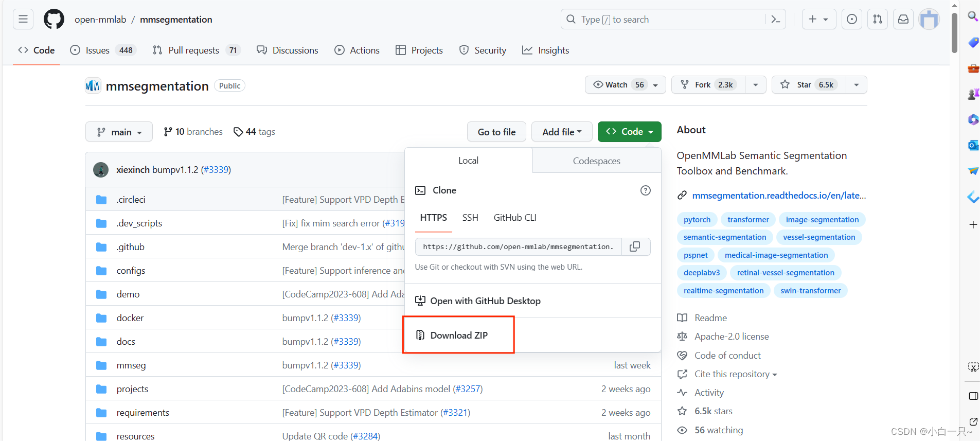The image size is (980, 441).
Task: Click Download ZIP
Action: tap(458, 335)
